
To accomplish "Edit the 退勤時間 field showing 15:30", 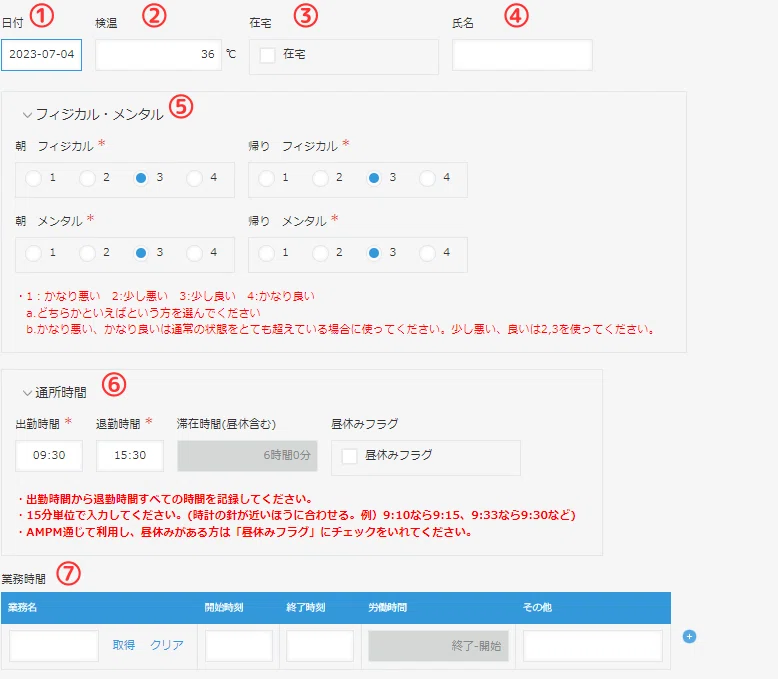I will click(x=130, y=456).
